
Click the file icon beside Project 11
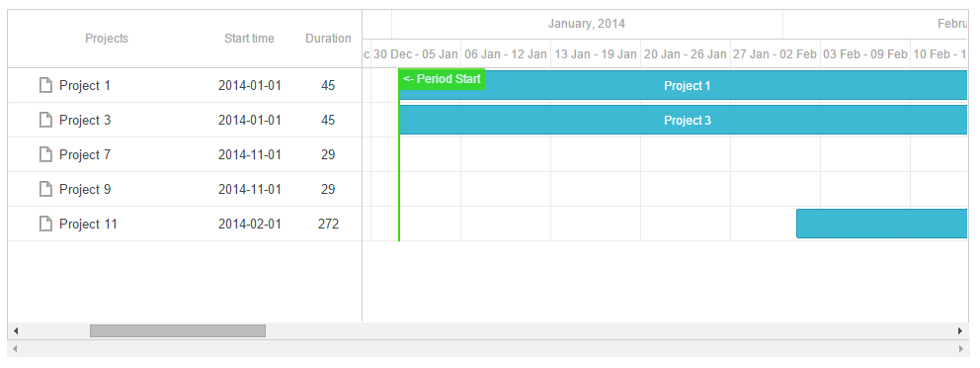[45, 224]
